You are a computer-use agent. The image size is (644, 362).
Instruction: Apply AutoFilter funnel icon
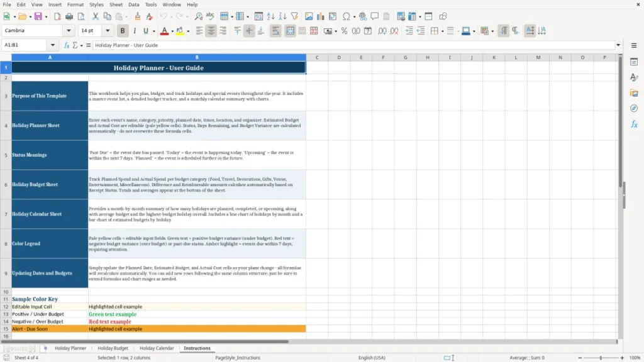[294, 16]
